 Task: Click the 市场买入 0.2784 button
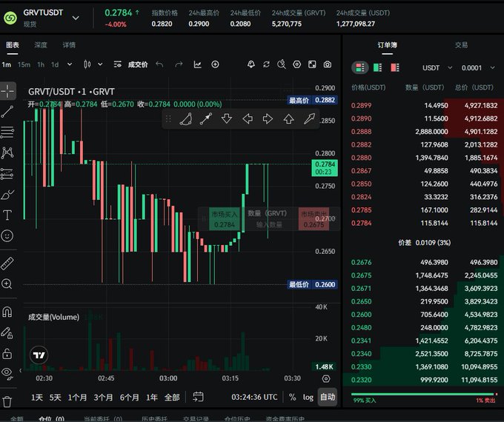pos(225,219)
